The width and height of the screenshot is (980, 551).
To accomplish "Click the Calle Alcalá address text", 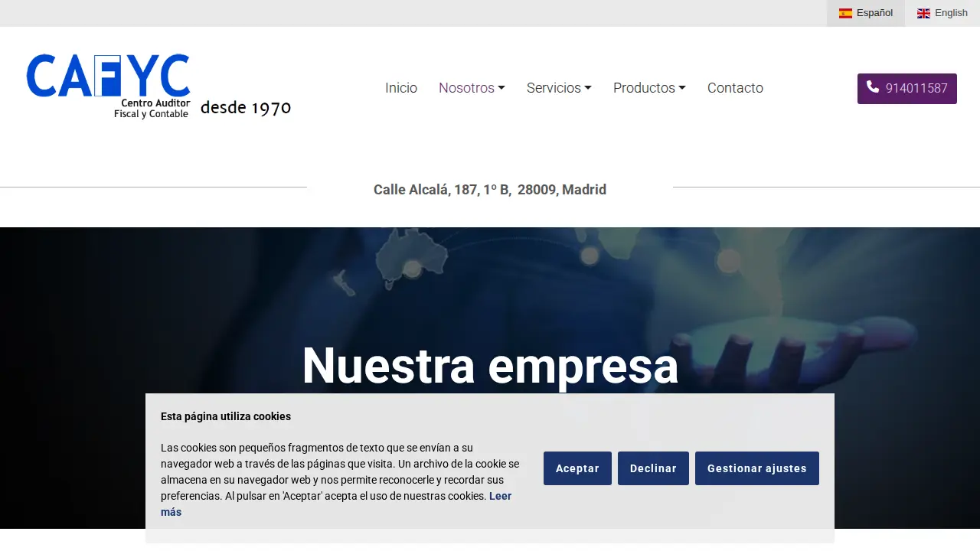I will [490, 190].
